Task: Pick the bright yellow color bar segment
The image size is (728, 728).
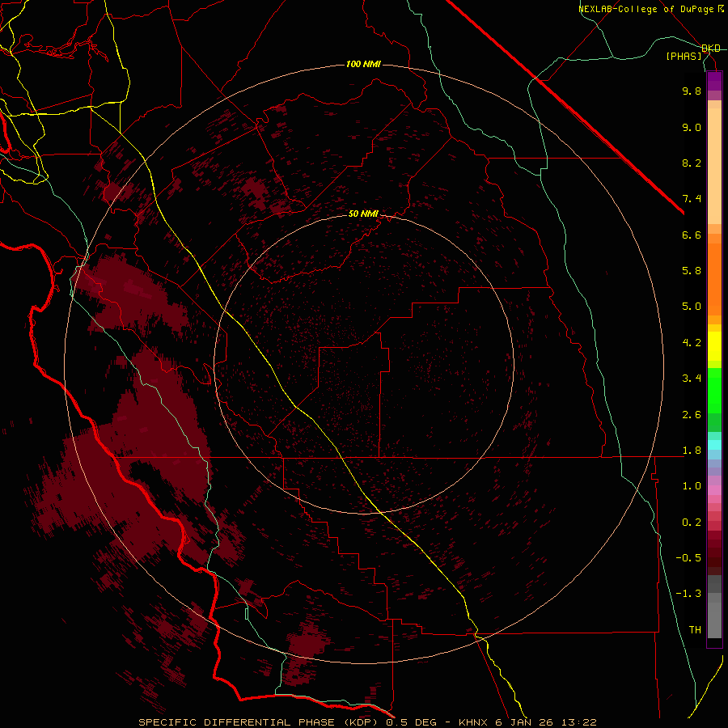Action: (714, 346)
